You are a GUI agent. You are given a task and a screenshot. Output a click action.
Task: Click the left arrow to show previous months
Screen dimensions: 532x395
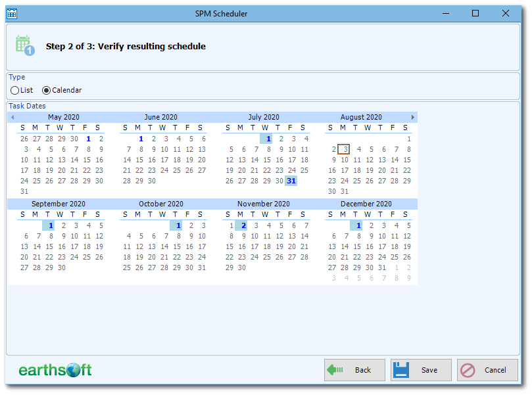pos(12,116)
